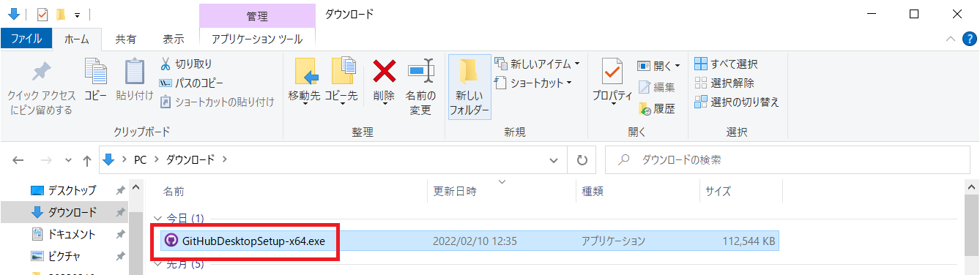
Task: Click PC in the address breadcrumb
Action: [140, 159]
